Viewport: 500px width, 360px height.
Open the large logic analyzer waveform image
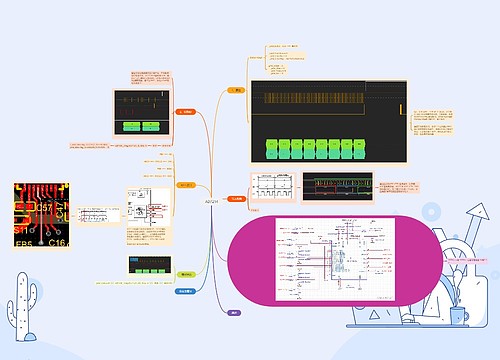pyautogui.click(x=329, y=121)
